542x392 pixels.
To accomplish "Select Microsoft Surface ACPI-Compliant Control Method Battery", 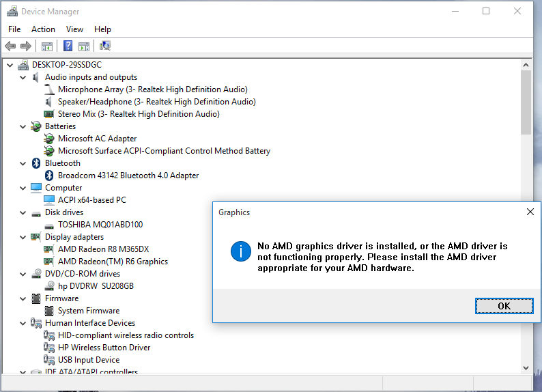I will click(165, 151).
